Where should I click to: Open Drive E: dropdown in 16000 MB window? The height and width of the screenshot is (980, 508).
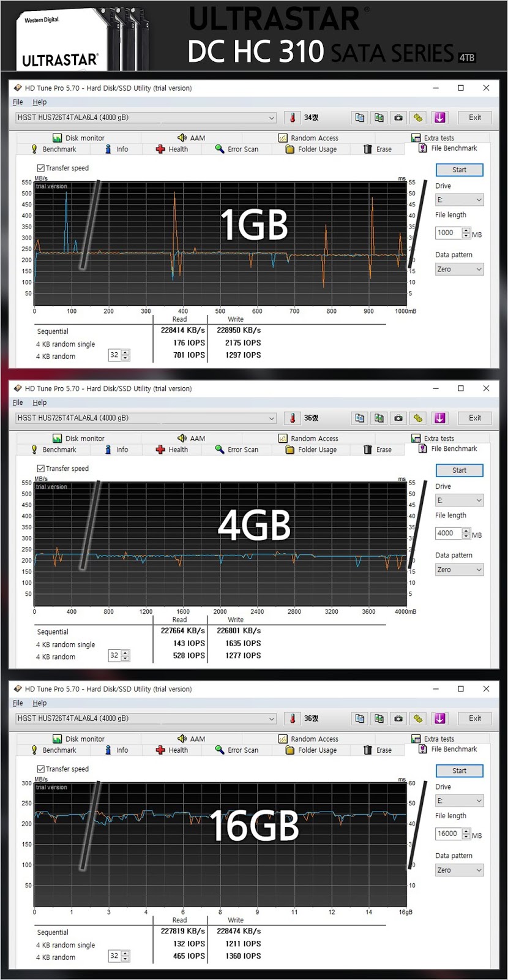tap(459, 801)
